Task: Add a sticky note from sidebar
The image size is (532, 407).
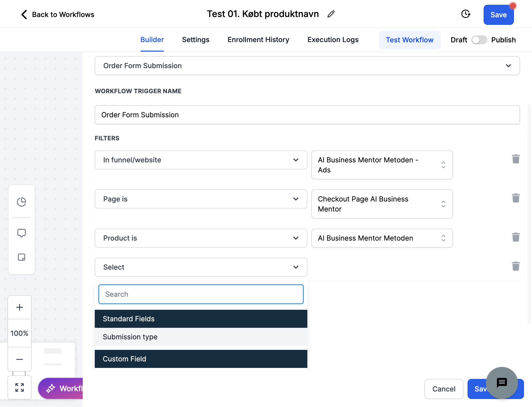Action: (22, 257)
